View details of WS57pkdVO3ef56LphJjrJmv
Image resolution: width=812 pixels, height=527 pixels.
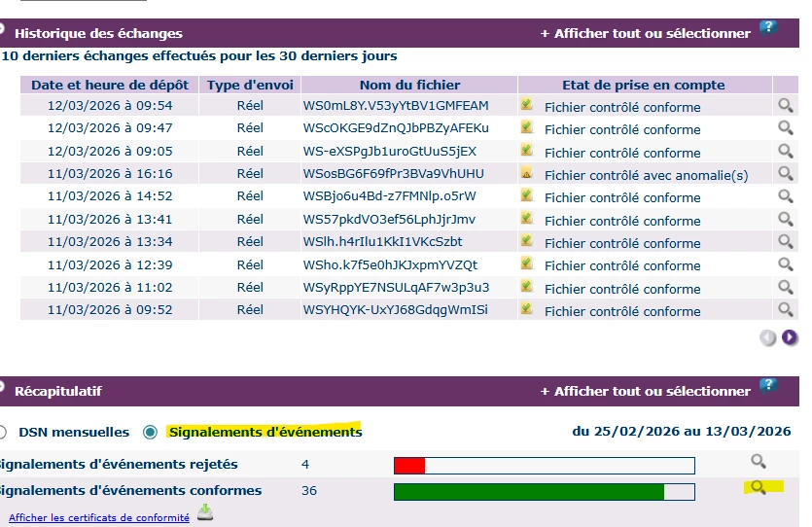pos(786,220)
